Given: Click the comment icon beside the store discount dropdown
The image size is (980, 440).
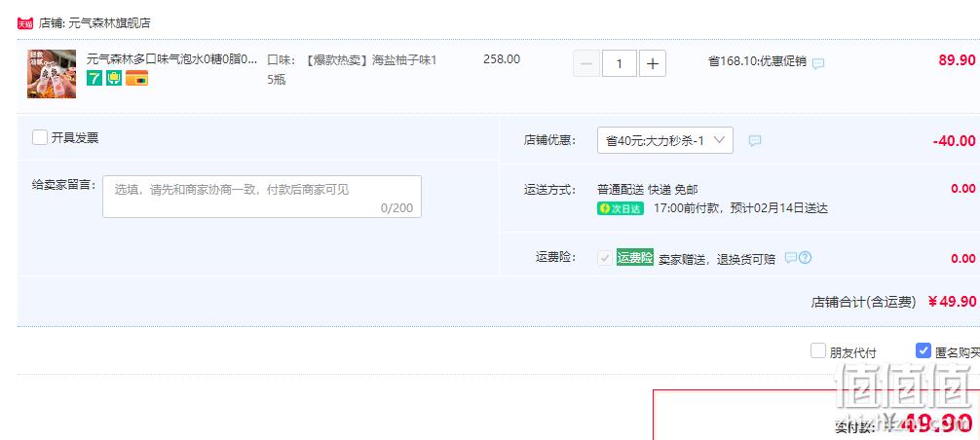Looking at the screenshot, I should click(755, 141).
